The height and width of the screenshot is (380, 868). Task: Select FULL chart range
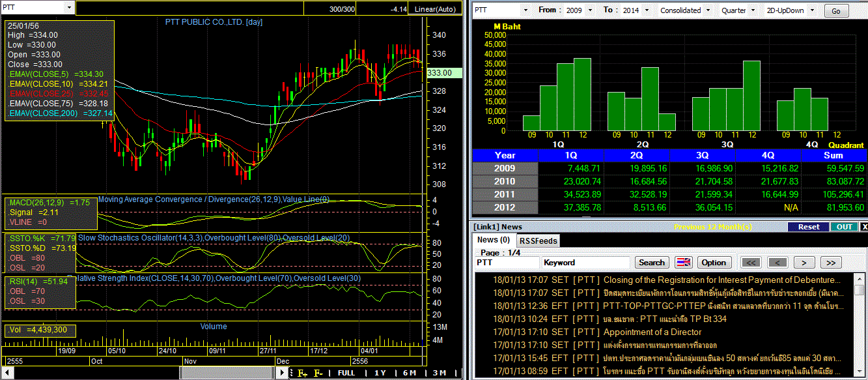[x=346, y=373]
